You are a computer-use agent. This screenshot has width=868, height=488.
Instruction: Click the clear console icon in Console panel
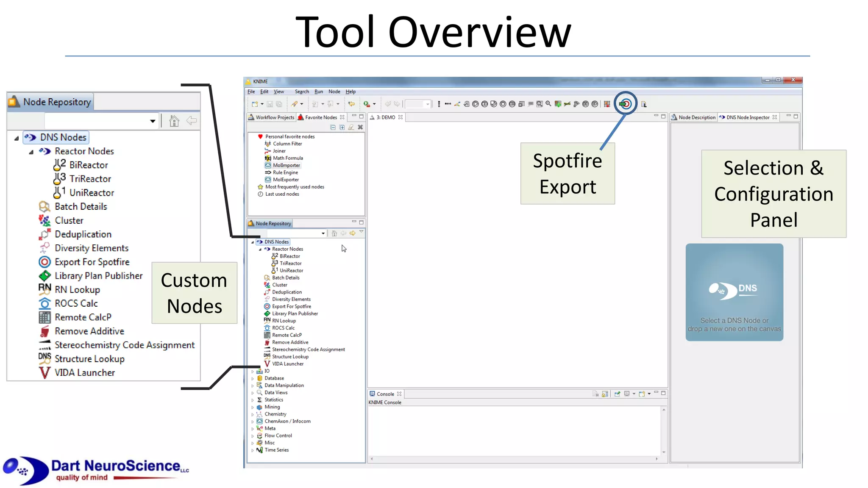pos(595,394)
